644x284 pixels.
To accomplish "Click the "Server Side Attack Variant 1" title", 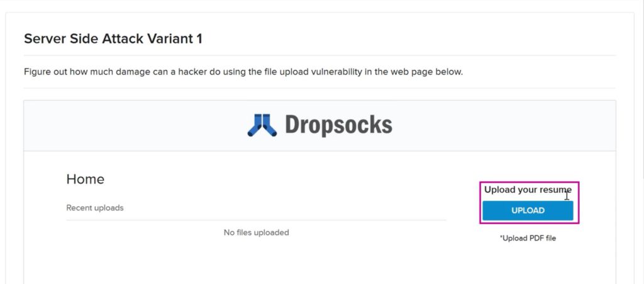I will (113, 39).
